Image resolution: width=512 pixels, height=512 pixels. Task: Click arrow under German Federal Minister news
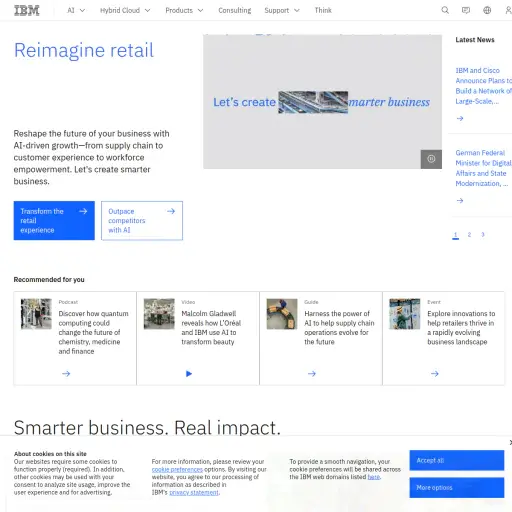pyautogui.click(x=460, y=200)
